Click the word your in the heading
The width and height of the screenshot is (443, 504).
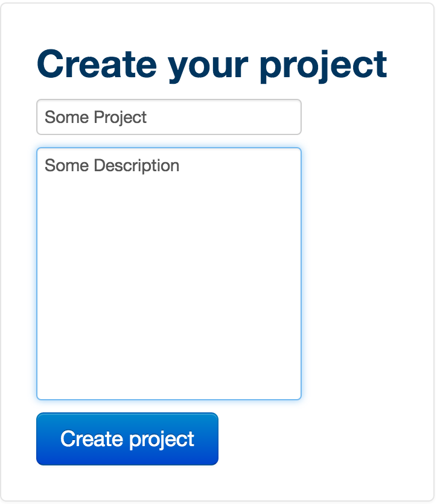(x=208, y=68)
